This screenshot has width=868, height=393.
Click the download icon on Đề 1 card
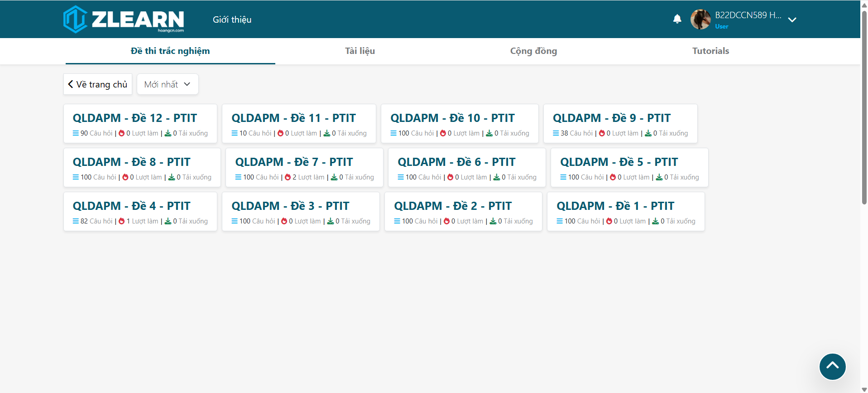[x=655, y=221]
